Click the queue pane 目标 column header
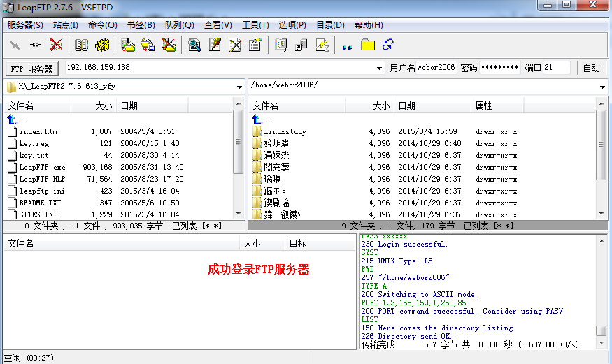The height and width of the screenshot is (364, 612). tap(319, 244)
